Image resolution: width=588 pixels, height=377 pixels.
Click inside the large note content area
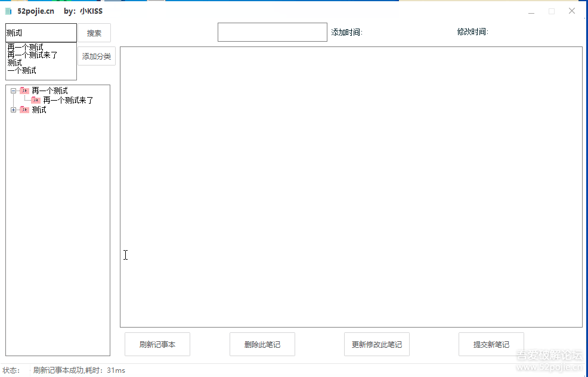pyautogui.click(x=351, y=187)
